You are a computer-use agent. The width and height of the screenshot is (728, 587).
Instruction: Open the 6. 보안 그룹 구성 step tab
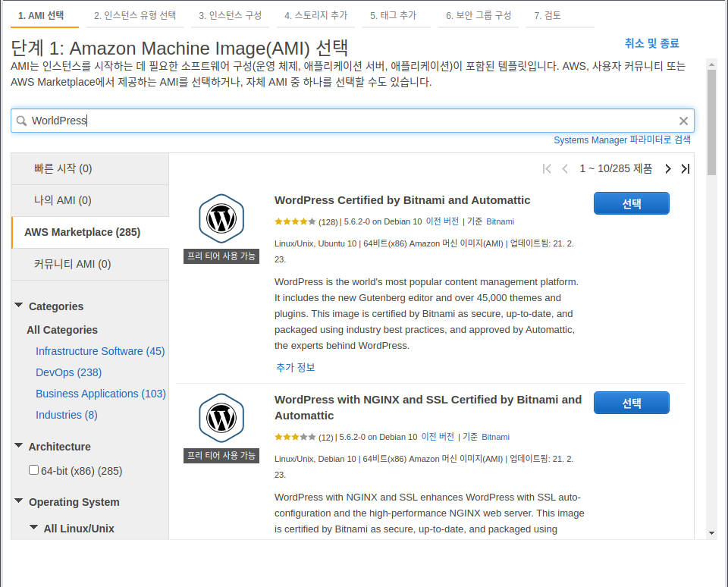click(x=479, y=15)
